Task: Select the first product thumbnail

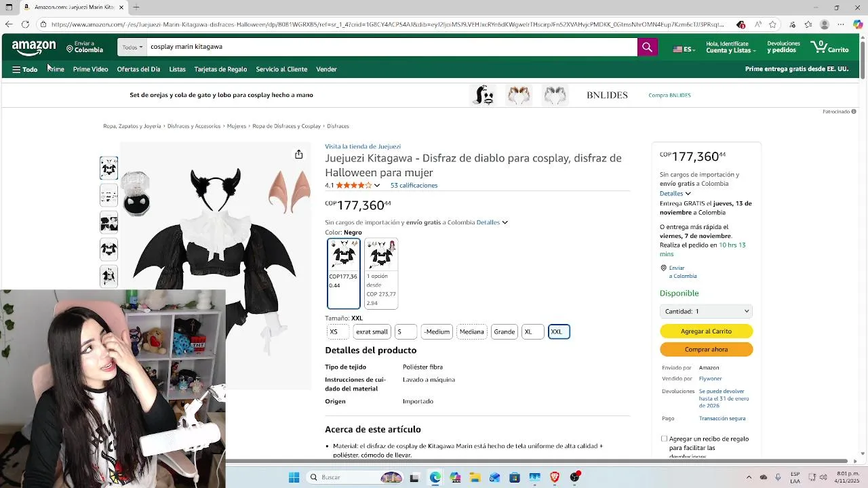Action: tap(108, 167)
